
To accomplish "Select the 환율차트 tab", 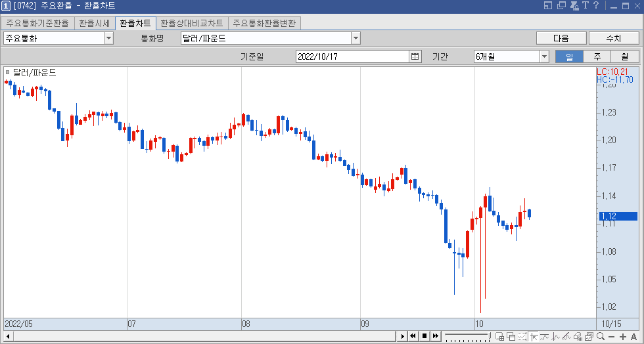I will (x=135, y=23).
